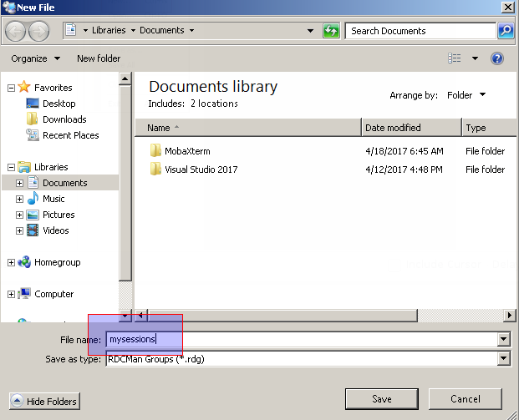Click the Forward navigation arrow
This screenshot has height=420, width=519.
coord(39,31)
